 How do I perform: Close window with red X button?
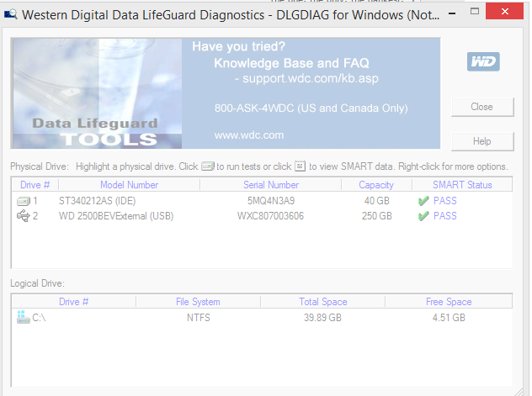coord(504,11)
